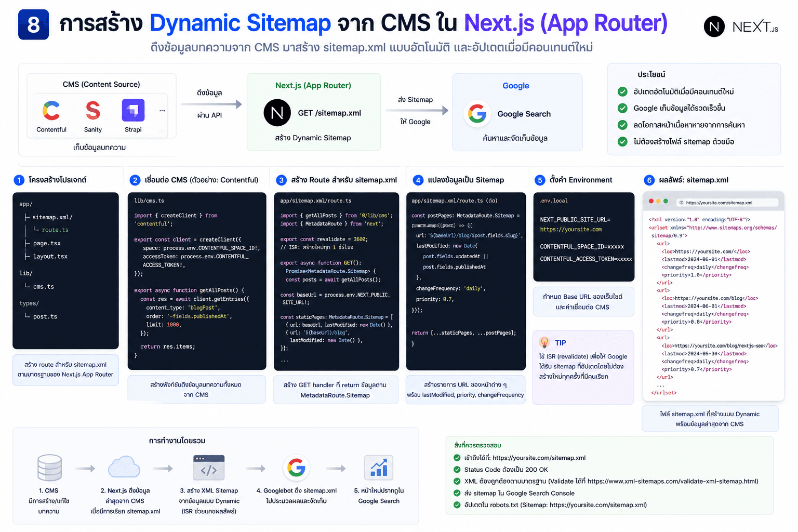Click the yellow dot in the sitemap browser window

pyautogui.click(x=658, y=201)
